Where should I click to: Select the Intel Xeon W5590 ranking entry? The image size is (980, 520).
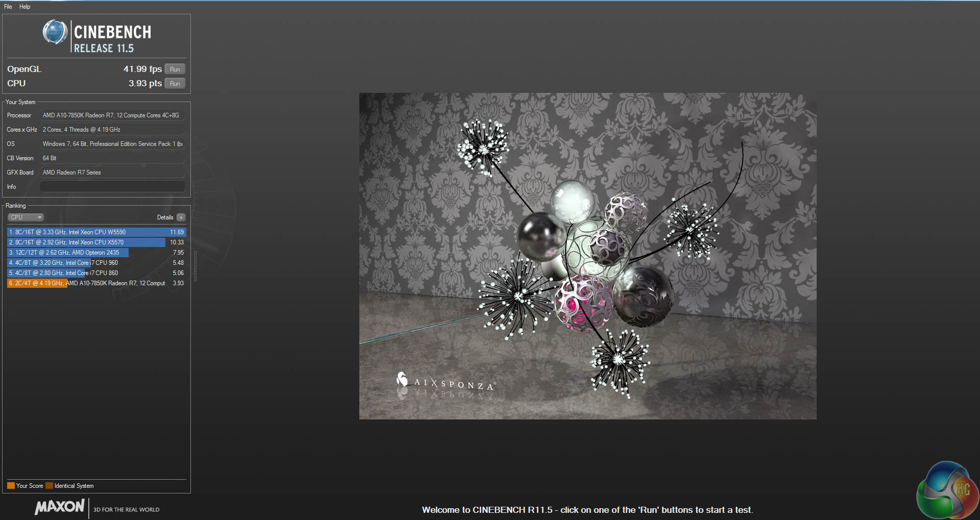point(96,232)
